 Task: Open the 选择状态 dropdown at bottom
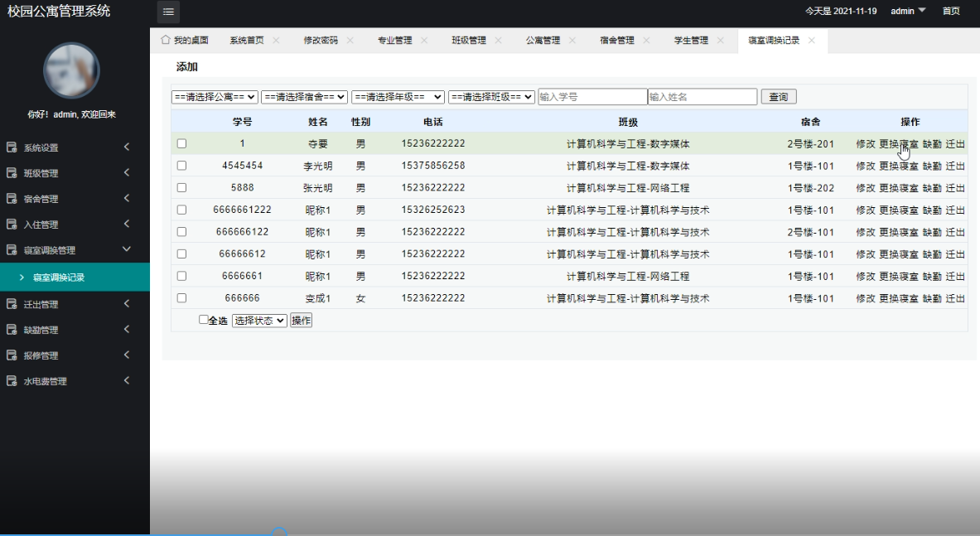(x=258, y=319)
